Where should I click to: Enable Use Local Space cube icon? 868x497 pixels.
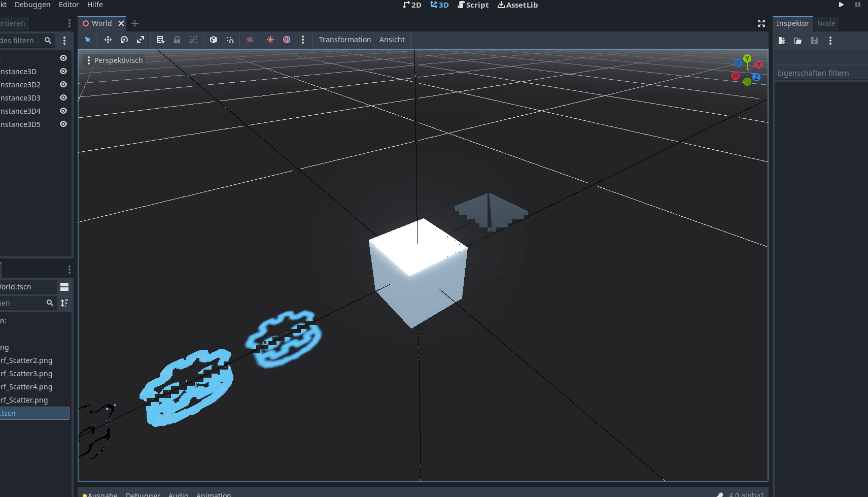(x=213, y=40)
